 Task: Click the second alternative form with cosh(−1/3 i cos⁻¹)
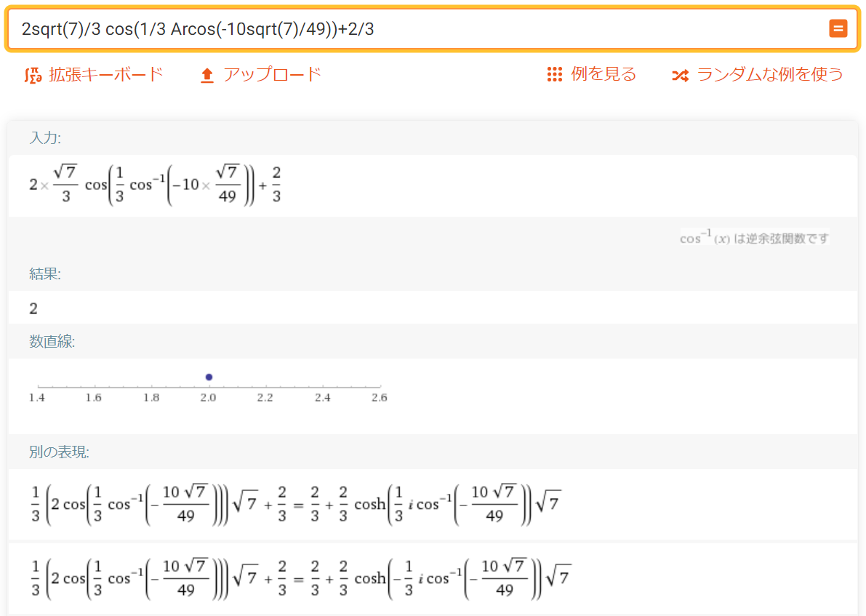301,578
